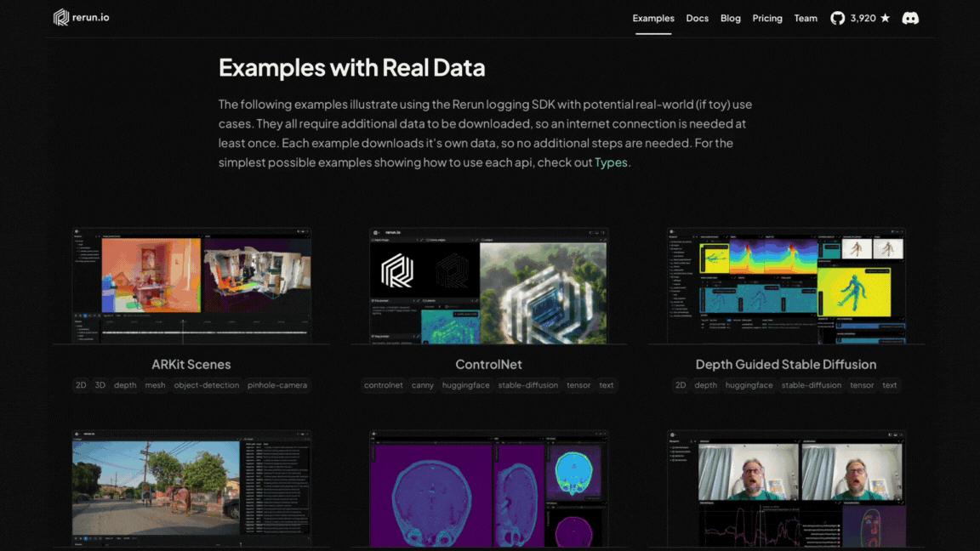Open the street scene example thumbnail

pyautogui.click(x=191, y=489)
